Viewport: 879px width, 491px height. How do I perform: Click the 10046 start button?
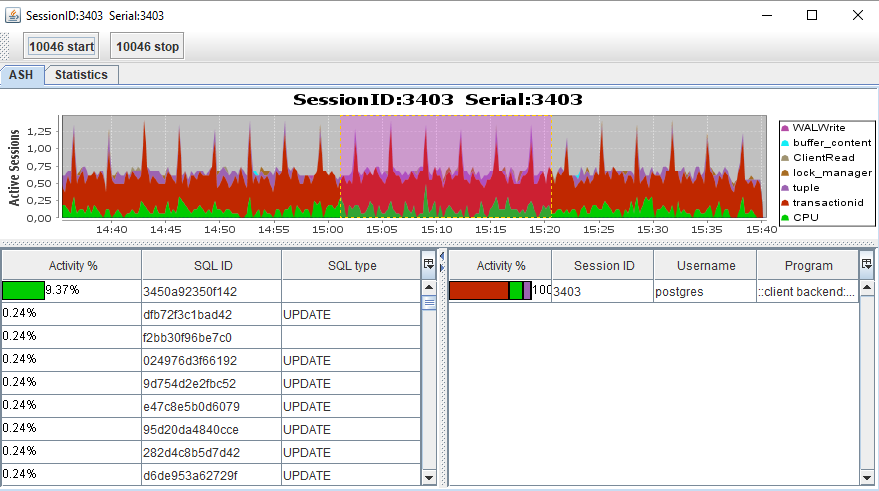point(61,47)
